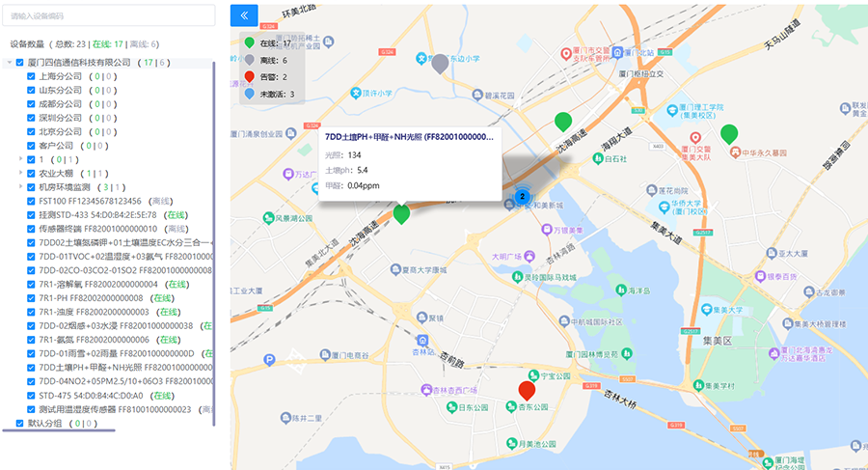Expand the 农业大棚 tree node
868x470 pixels.
20,173
